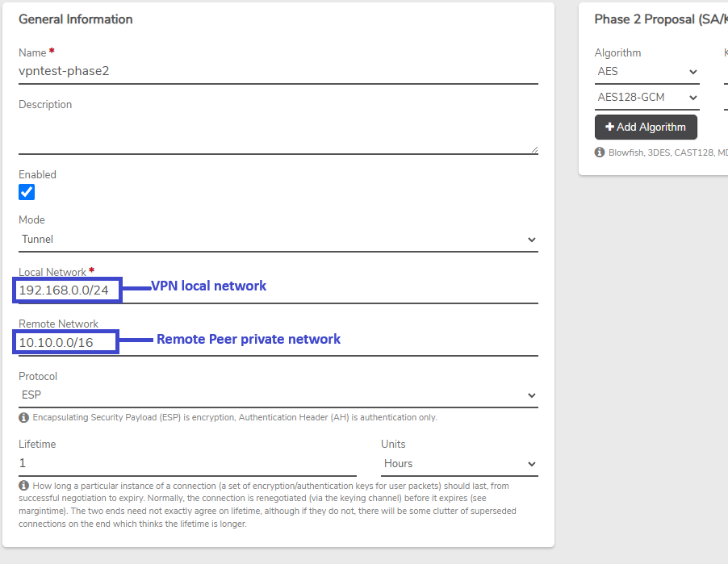Click the info icon near Blowfish algorithms note
This screenshot has width=728, height=564.
point(600,152)
